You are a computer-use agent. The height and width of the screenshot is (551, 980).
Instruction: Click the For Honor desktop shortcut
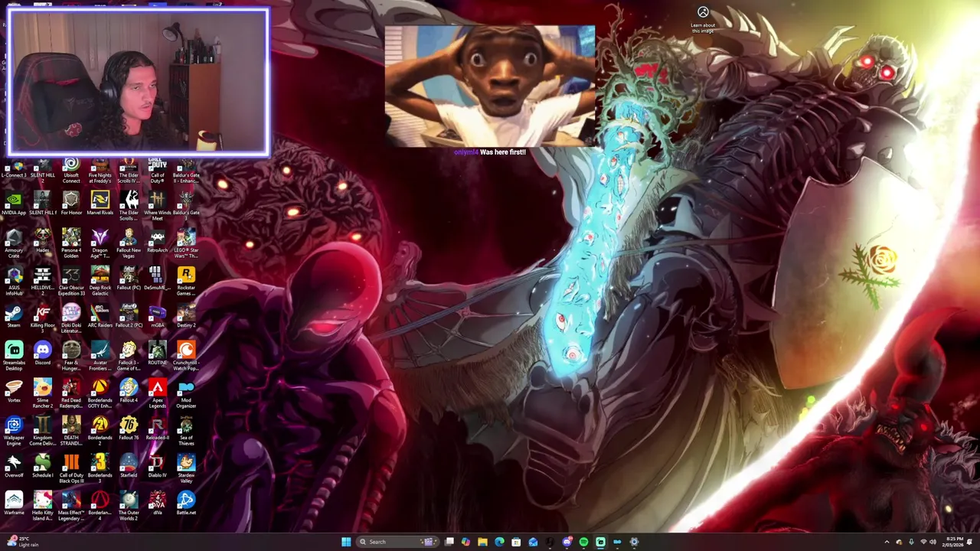71,204
